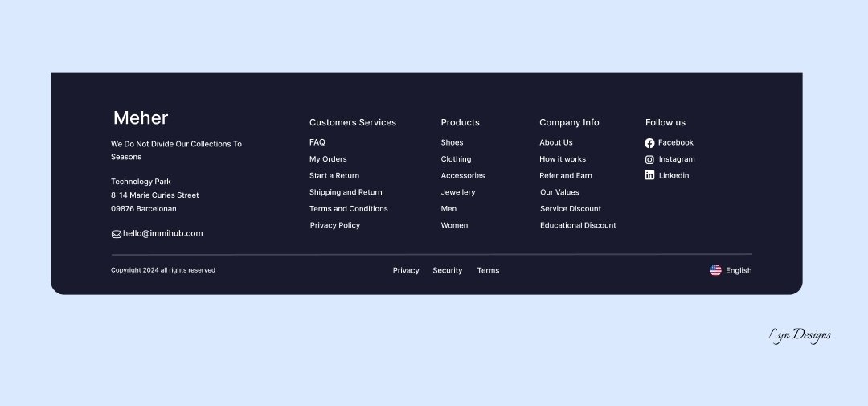Viewport: 868px width, 406px height.
Task: Browse the Shoes category
Action: click(x=452, y=142)
